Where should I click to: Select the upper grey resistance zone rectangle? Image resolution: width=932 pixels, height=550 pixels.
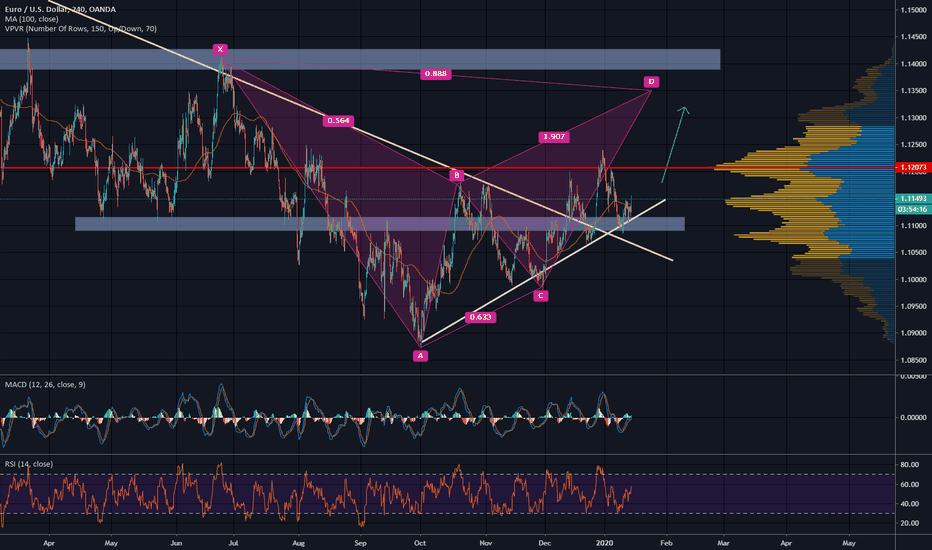coord(360,59)
